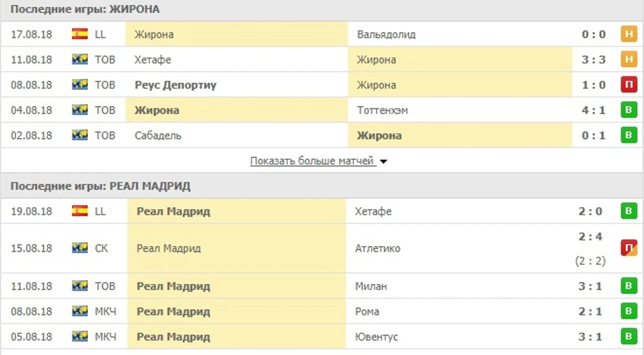Select the Атлетико team name
Viewport: 644px width, 355px height.
[x=378, y=248]
